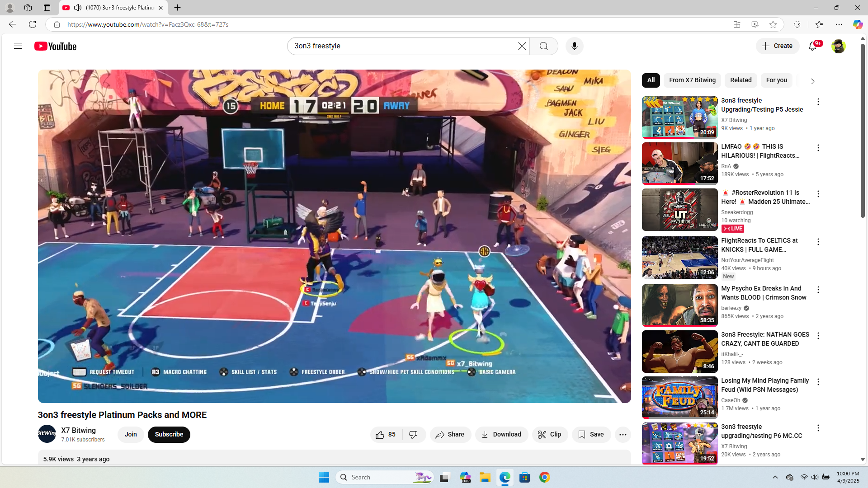The width and height of the screenshot is (868, 488).
Task: Open a new browser tab
Action: (x=178, y=8)
